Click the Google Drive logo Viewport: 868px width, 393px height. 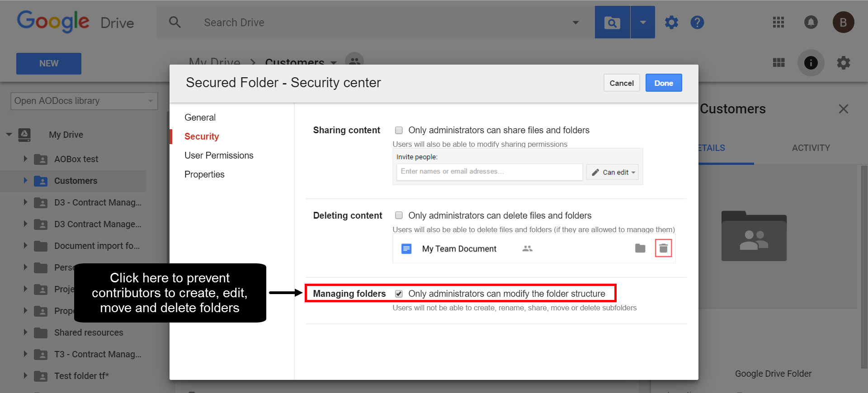coord(75,22)
